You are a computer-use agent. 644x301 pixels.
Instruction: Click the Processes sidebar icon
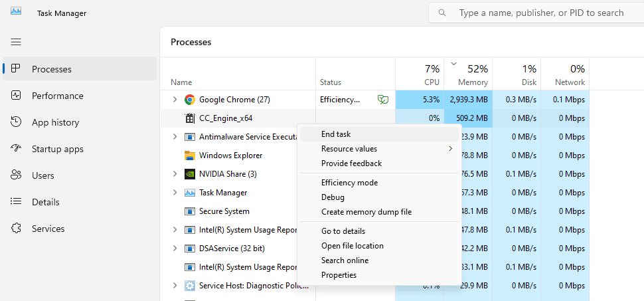pos(16,68)
